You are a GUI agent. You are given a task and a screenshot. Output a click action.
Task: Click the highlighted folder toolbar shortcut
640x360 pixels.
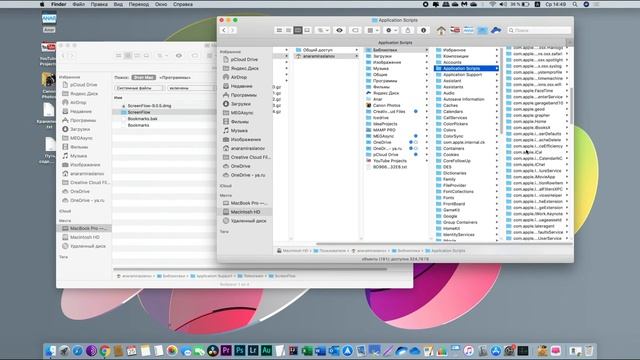(x=482, y=30)
